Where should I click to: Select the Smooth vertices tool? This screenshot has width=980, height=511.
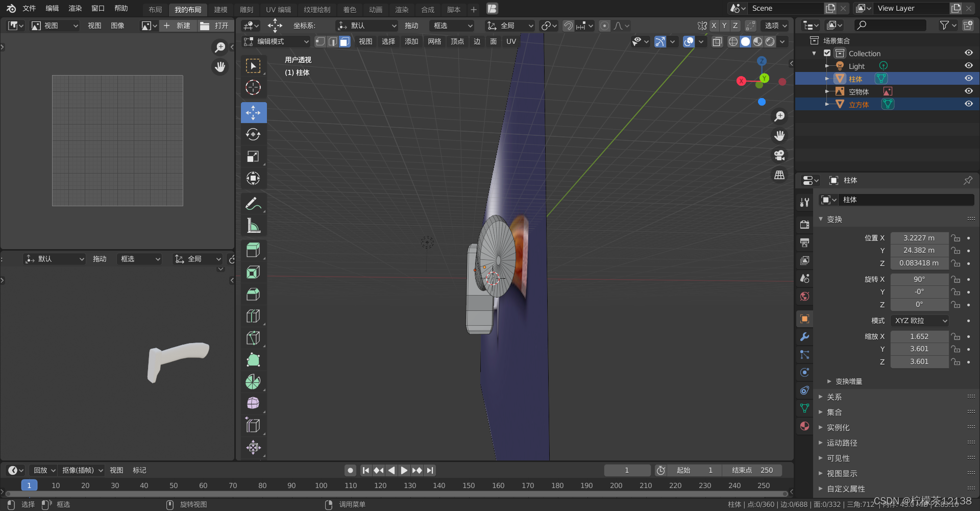point(253,403)
